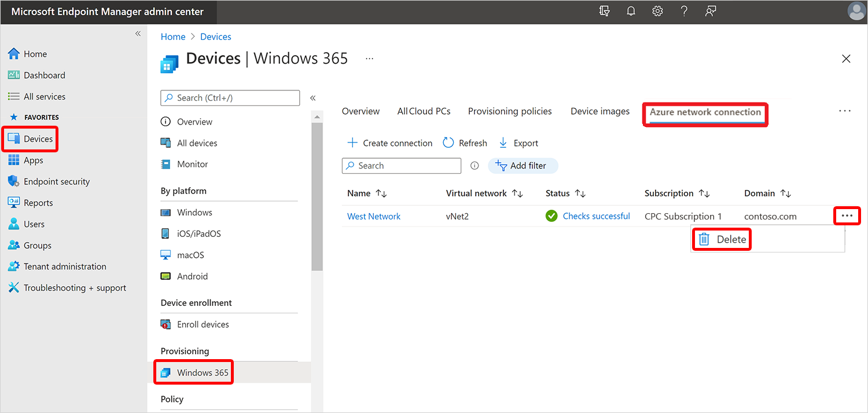868x413 pixels.
Task: Click Export in the toolbar
Action: tap(518, 143)
